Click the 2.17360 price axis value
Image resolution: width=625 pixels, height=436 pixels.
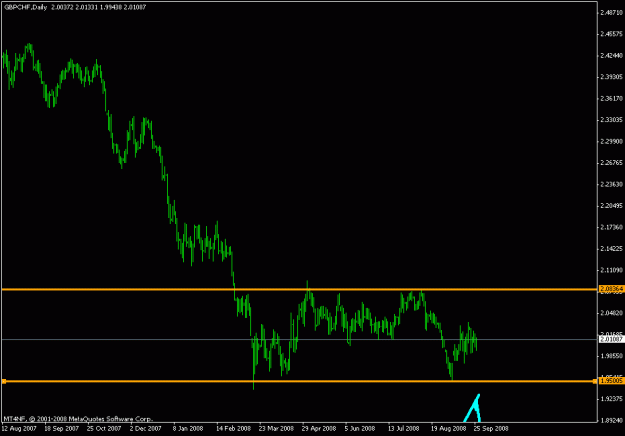611,228
